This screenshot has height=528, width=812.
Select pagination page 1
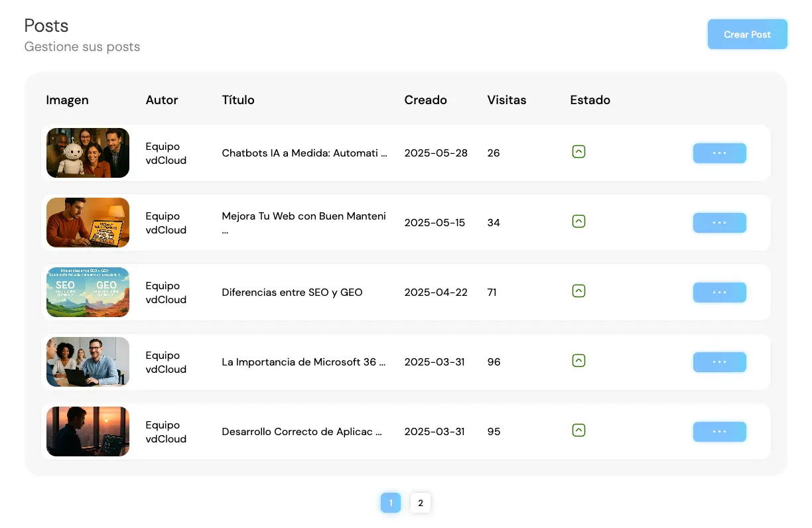[391, 503]
